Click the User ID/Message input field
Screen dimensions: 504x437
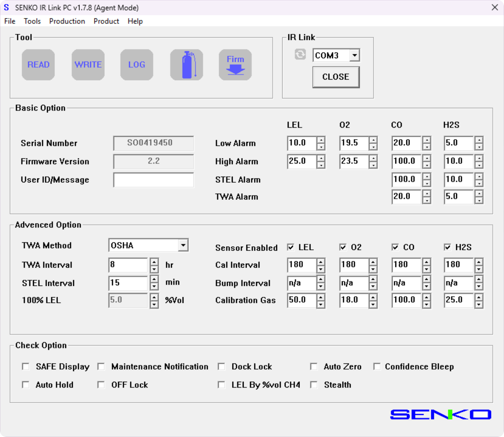tap(153, 180)
